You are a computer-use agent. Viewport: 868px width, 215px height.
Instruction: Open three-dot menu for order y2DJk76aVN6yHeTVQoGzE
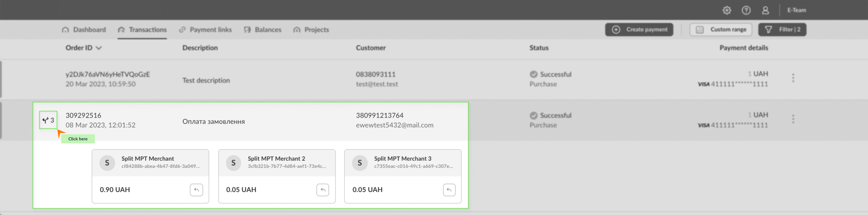point(793,78)
